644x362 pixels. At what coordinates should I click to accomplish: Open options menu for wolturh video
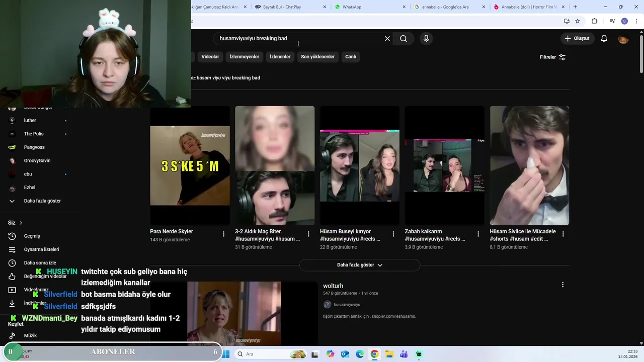point(562,285)
